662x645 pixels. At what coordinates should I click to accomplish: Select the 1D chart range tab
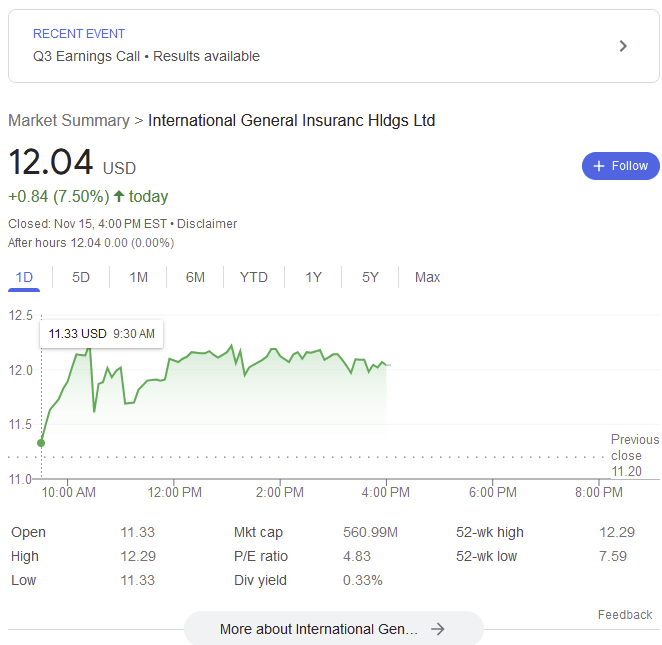tap(25, 277)
